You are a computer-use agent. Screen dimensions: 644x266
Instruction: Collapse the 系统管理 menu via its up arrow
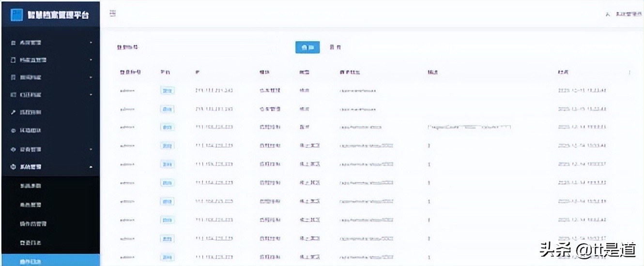91,167
